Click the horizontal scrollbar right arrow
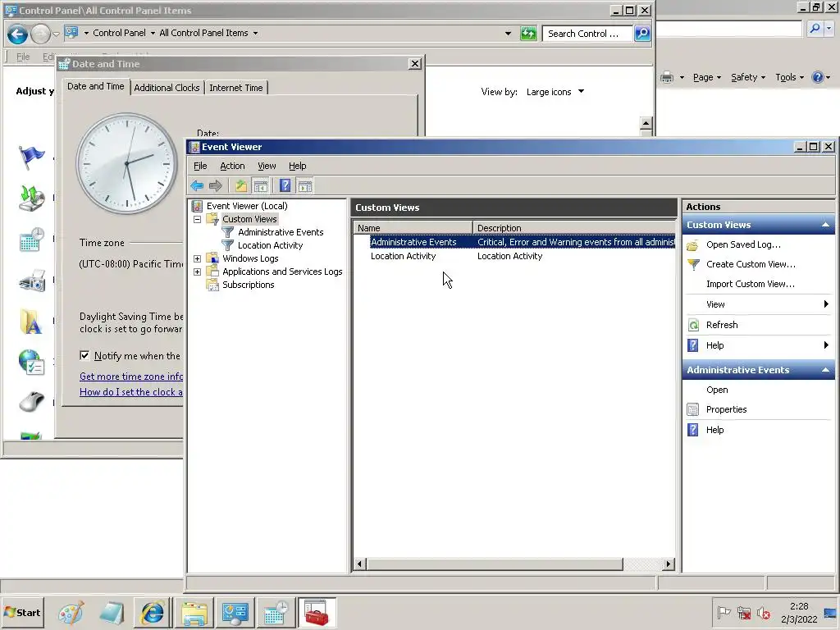The height and width of the screenshot is (630, 840). click(668, 564)
